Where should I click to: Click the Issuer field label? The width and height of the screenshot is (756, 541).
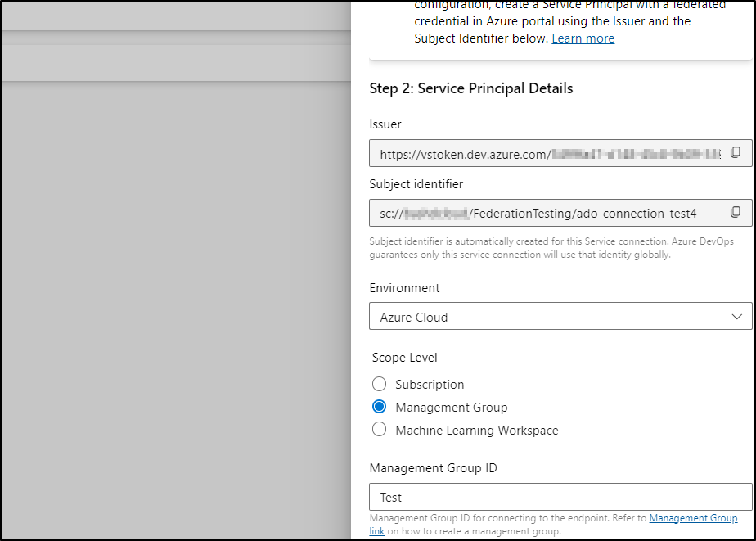click(385, 124)
